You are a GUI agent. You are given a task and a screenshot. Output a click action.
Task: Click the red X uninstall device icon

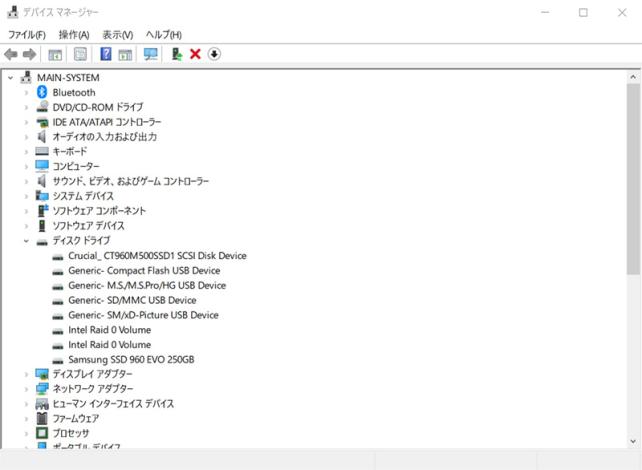pyautogui.click(x=195, y=54)
